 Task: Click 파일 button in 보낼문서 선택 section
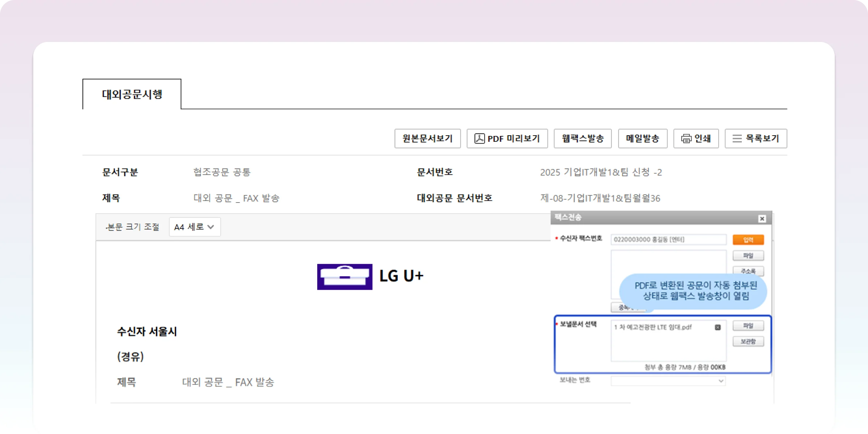pos(748,326)
